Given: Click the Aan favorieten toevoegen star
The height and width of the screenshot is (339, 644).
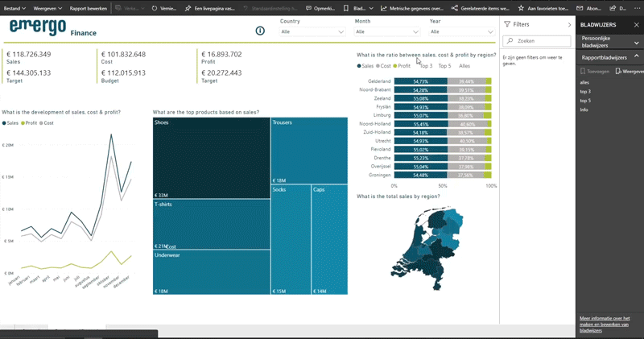Looking at the screenshot, I should tap(521, 8).
